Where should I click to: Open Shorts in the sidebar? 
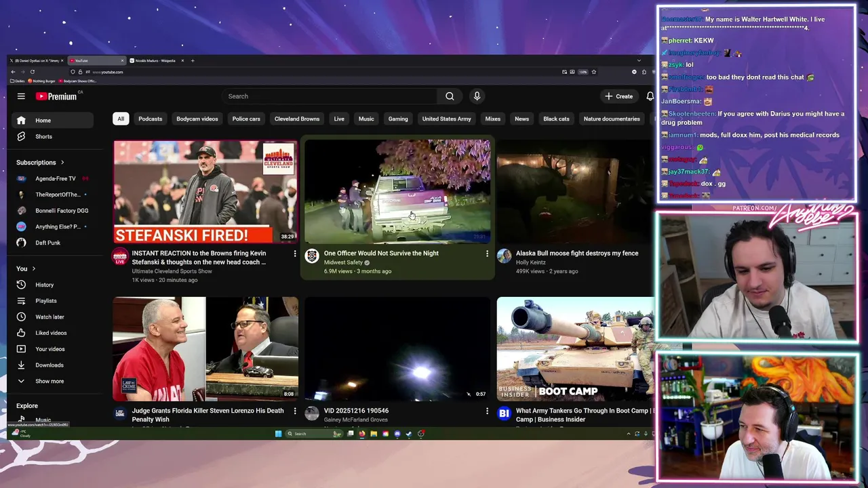[x=52, y=136]
